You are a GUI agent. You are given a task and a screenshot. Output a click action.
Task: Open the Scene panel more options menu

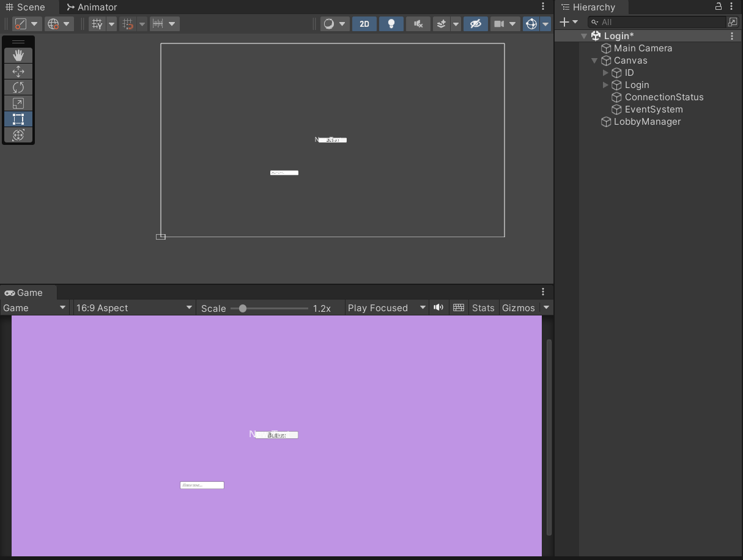[x=543, y=7]
